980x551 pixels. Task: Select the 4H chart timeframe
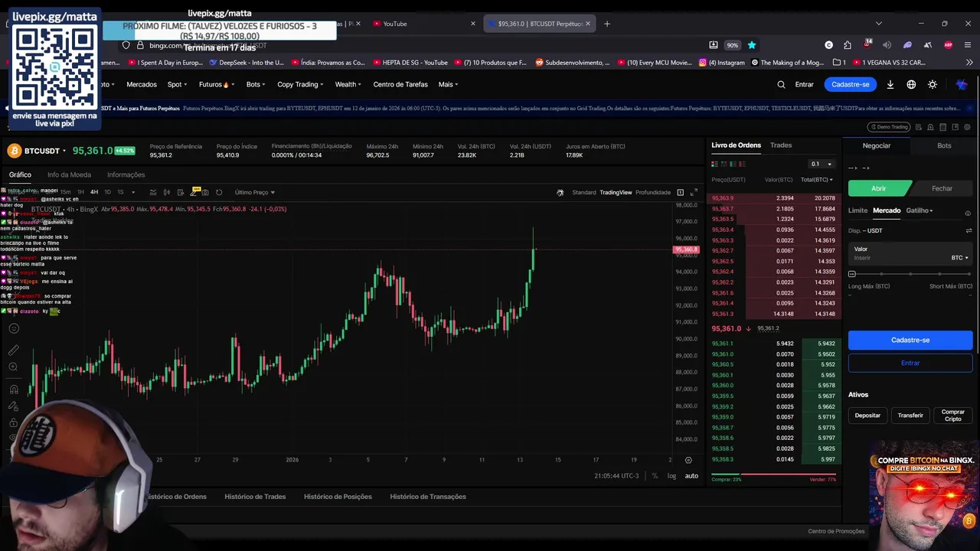point(94,192)
